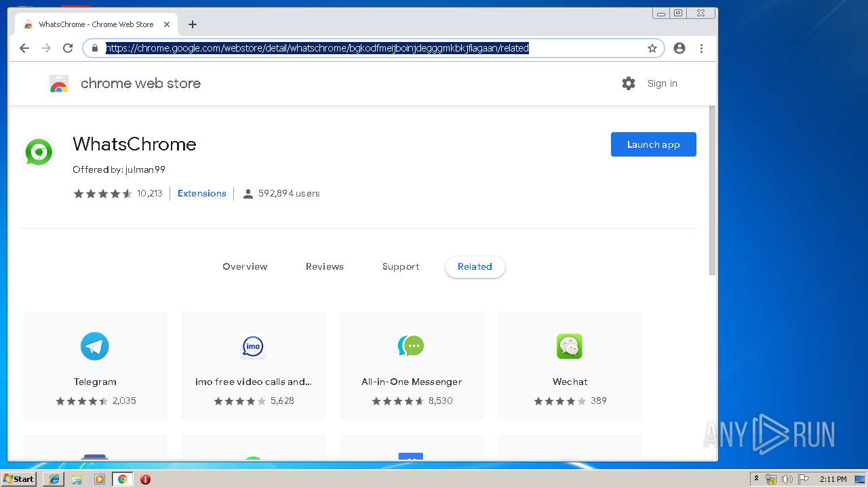The width and height of the screenshot is (868, 488).
Task: Click the Chrome Web Store logo
Action: pyautogui.click(x=59, y=84)
